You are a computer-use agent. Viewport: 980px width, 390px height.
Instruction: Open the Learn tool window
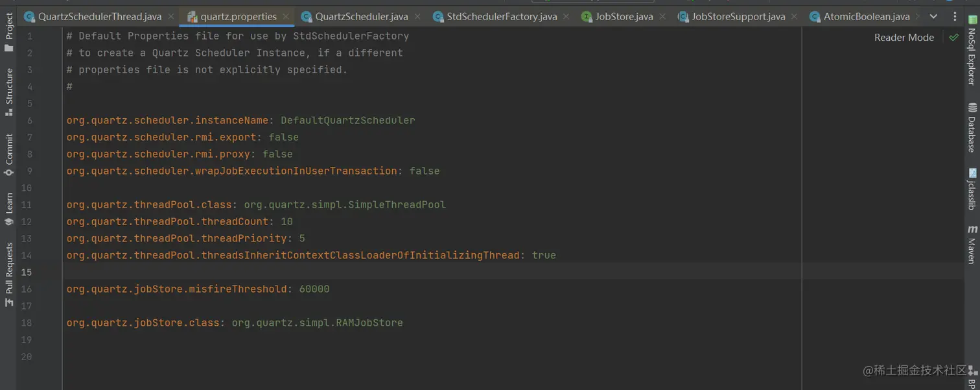pyautogui.click(x=8, y=209)
